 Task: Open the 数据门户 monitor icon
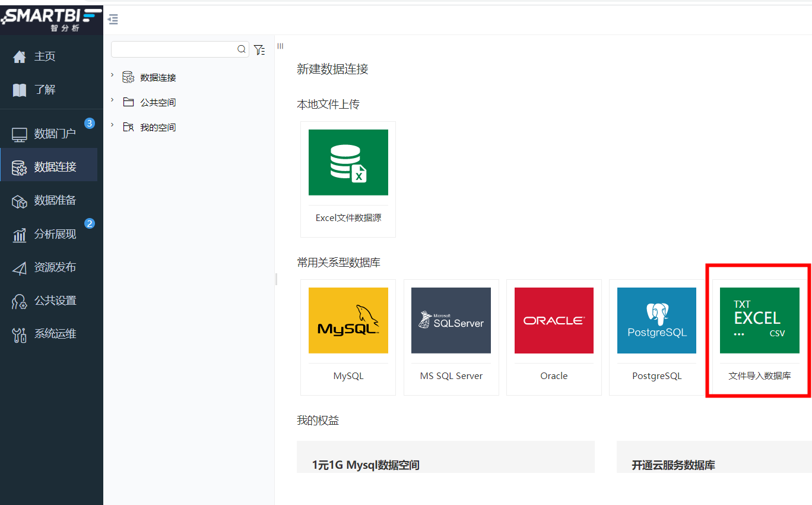click(x=20, y=134)
